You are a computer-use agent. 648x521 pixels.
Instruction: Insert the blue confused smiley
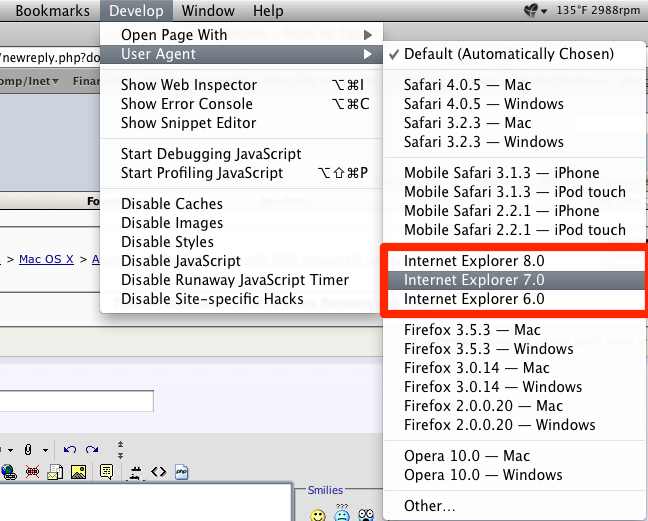coord(342,513)
